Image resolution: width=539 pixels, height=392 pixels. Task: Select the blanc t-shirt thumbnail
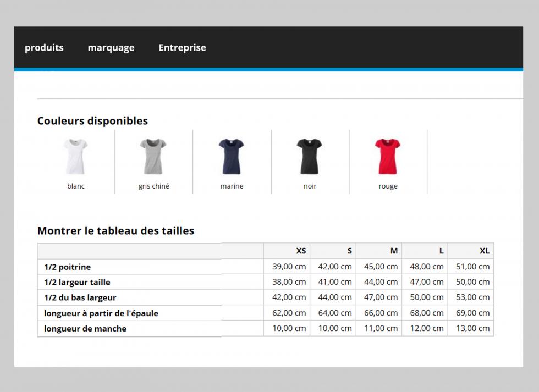click(76, 156)
